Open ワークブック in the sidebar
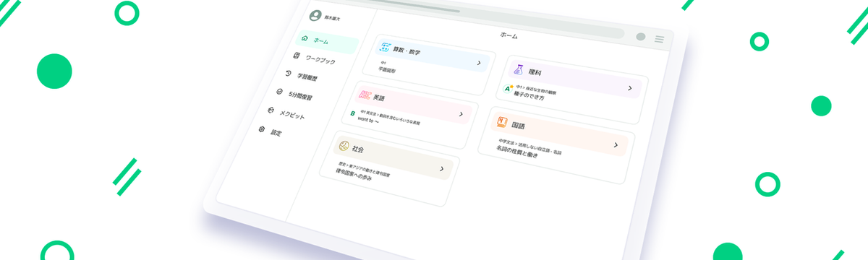 pyautogui.click(x=320, y=59)
